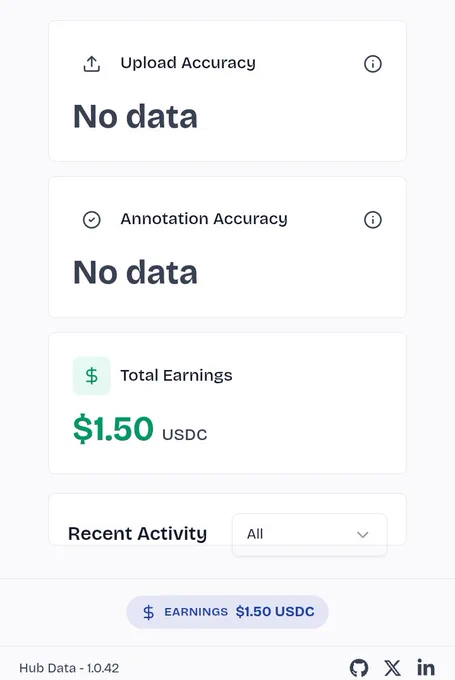Click No data under Upload Accuracy
Screen dimensions: 455x680
[x=135, y=117]
